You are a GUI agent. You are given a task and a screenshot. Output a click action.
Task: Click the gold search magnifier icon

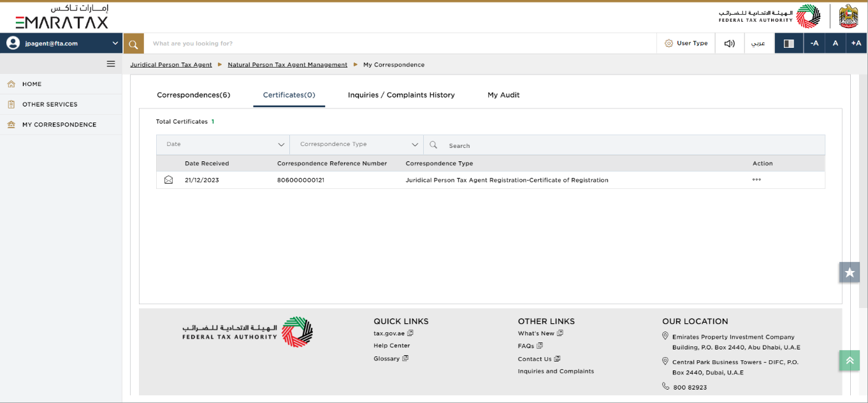133,43
